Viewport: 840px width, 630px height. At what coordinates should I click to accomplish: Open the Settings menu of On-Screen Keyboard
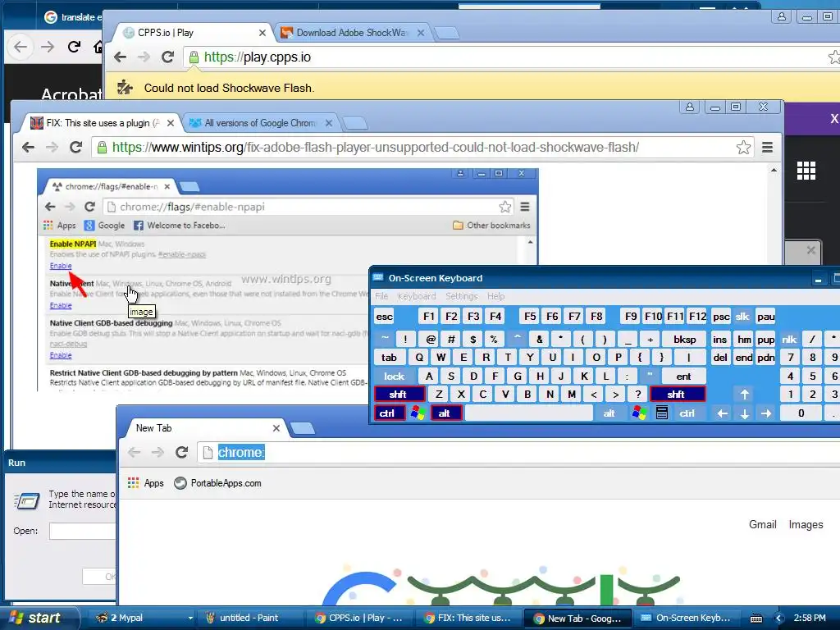461,296
